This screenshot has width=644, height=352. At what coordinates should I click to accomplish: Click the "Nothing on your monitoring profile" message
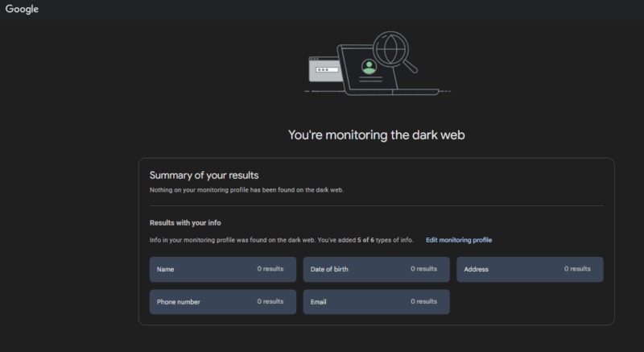(252, 190)
